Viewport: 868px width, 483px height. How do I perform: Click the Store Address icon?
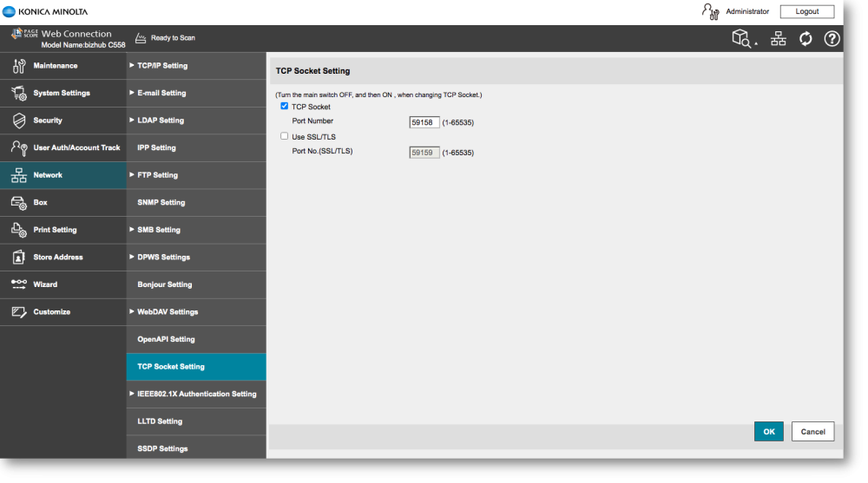pos(19,258)
